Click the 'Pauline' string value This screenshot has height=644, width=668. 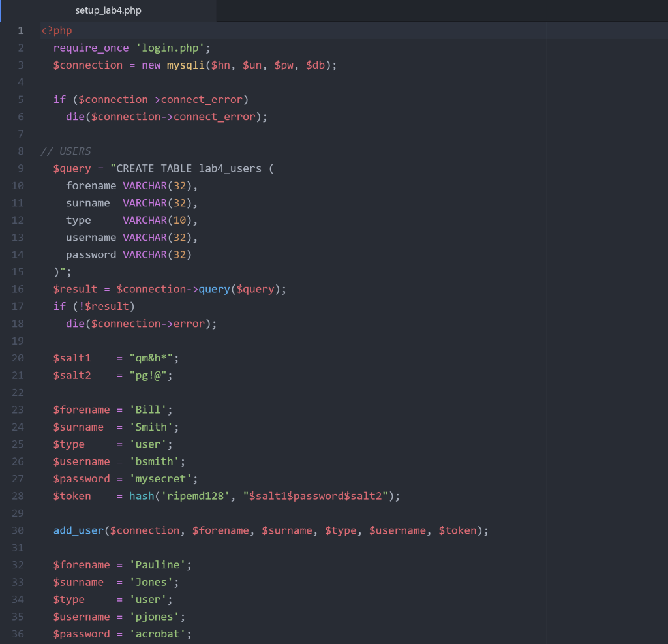(157, 565)
